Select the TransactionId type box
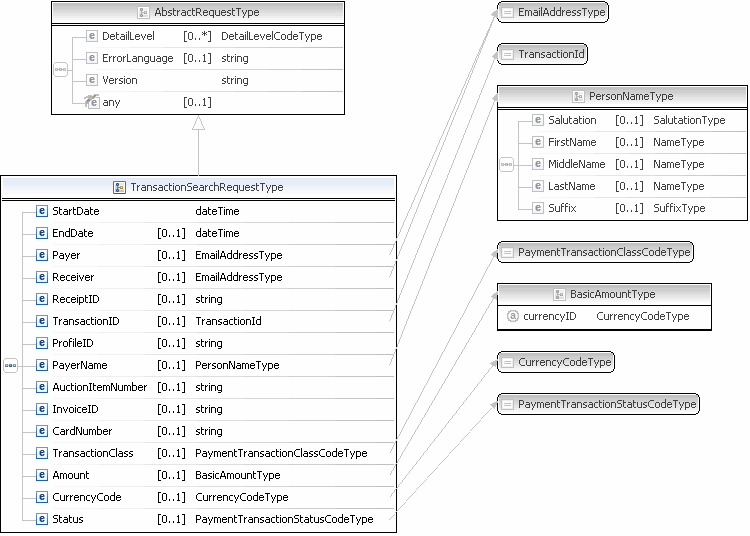The image size is (750, 536). [x=542, y=54]
